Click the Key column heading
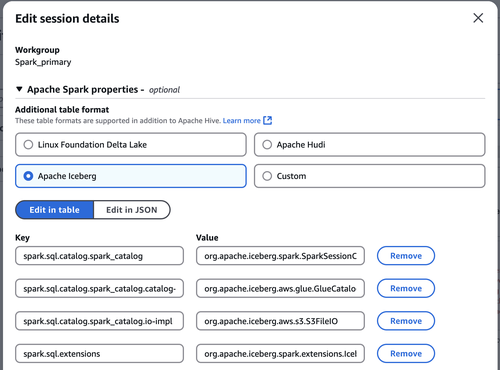Viewport: 500px width, 370px height. (22, 238)
